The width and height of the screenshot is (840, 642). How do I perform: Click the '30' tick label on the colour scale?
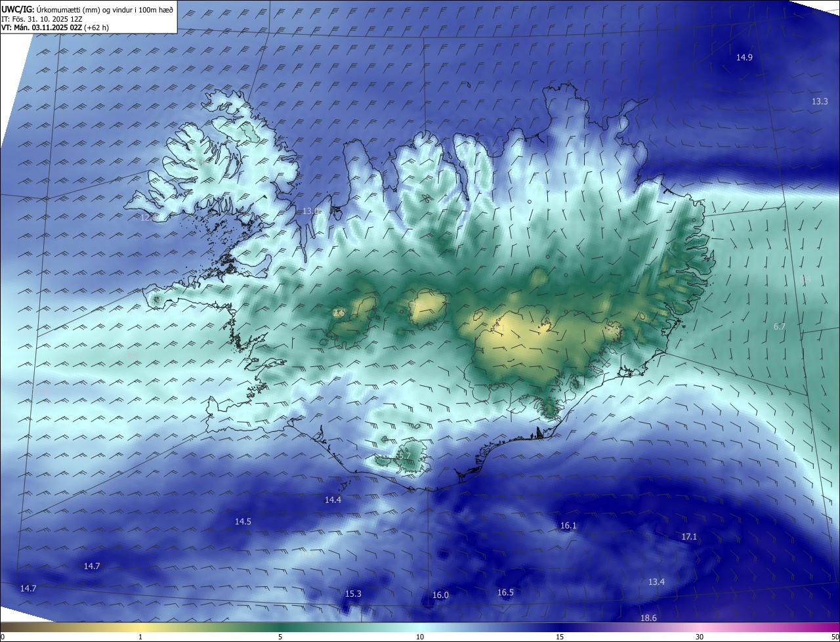coord(700,637)
